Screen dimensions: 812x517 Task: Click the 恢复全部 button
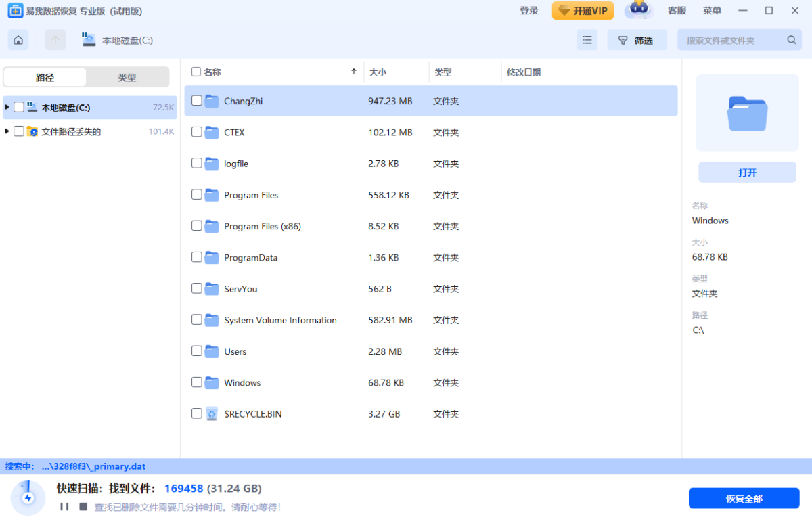(744, 498)
